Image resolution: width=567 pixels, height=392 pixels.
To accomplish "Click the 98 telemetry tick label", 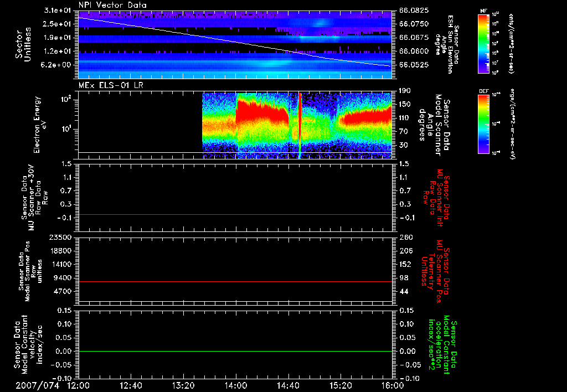I will point(404,278).
